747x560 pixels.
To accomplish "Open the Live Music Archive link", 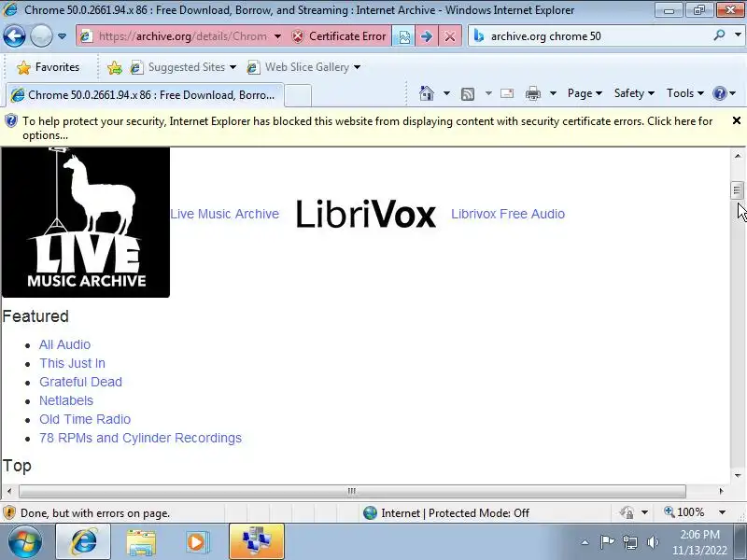I will (x=224, y=214).
